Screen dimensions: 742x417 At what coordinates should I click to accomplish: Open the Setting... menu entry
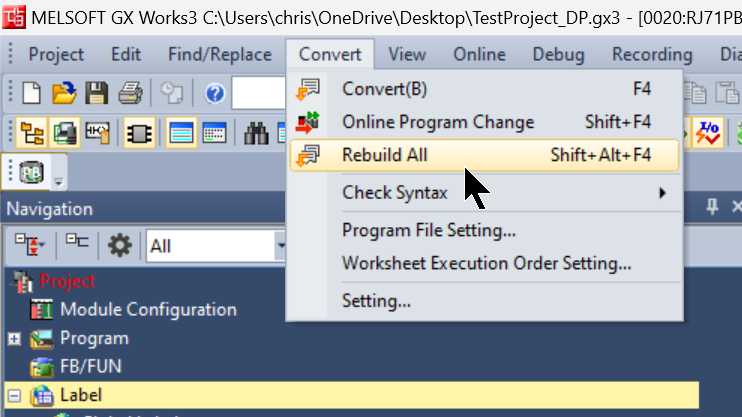pos(485,301)
